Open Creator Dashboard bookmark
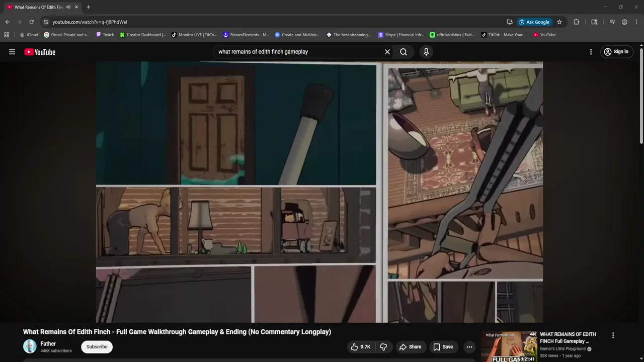Viewport: 644px width, 362px height. pyautogui.click(x=143, y=35)
